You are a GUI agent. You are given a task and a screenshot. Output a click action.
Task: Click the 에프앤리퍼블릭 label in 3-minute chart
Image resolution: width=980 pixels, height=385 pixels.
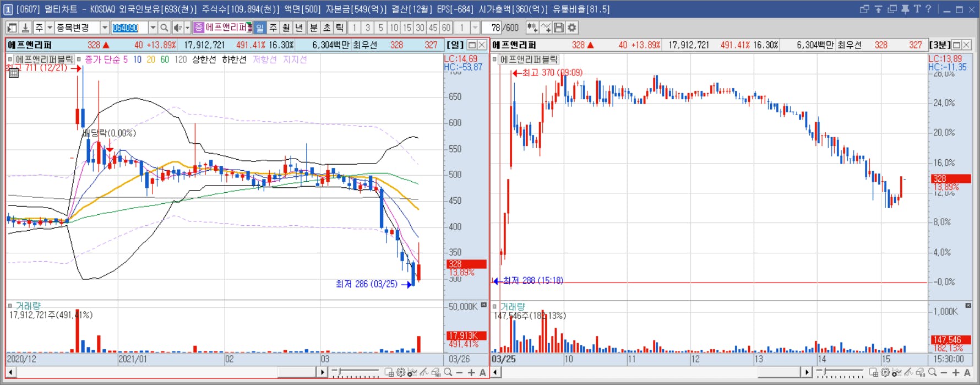[x=529, y=59]
